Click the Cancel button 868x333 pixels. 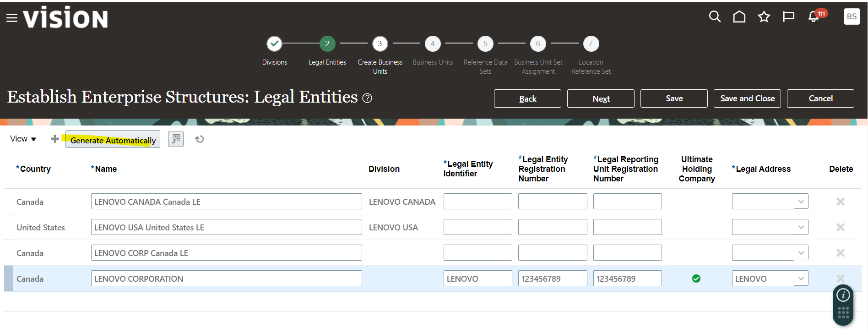point(820,98)
